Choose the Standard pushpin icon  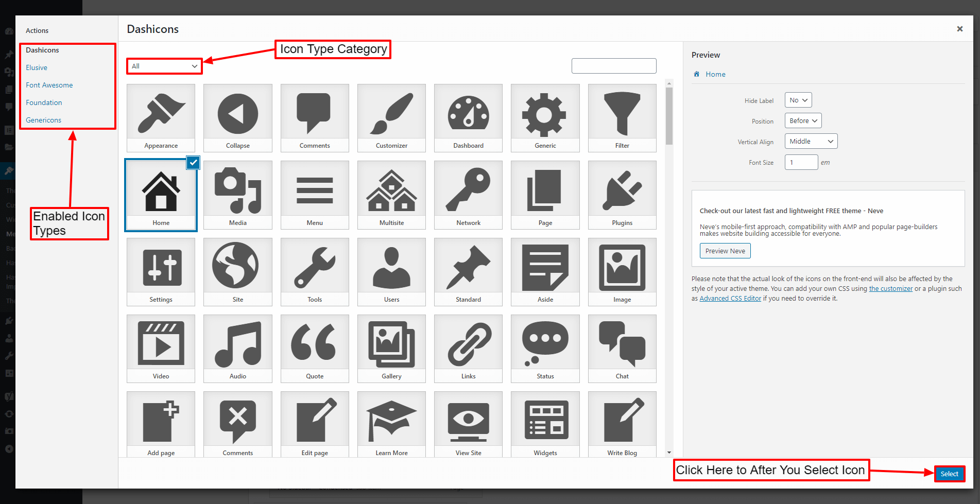(x=468, y=272)
